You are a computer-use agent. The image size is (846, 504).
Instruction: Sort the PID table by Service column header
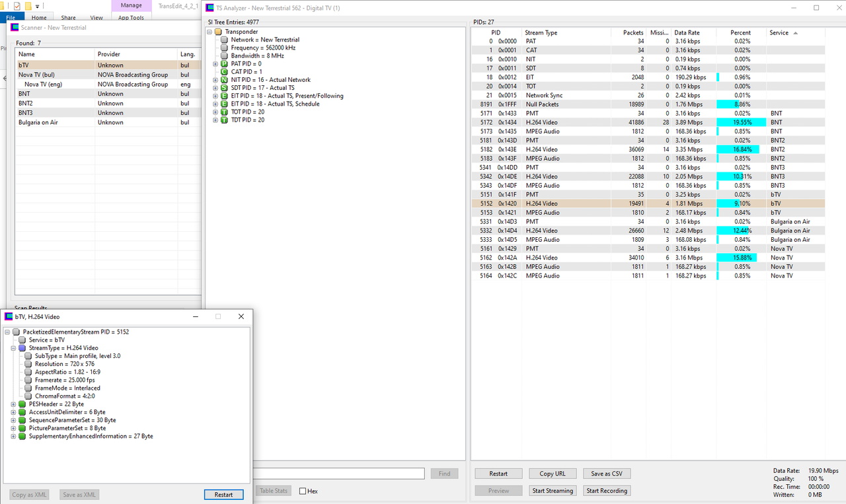[x=795, y=32]
